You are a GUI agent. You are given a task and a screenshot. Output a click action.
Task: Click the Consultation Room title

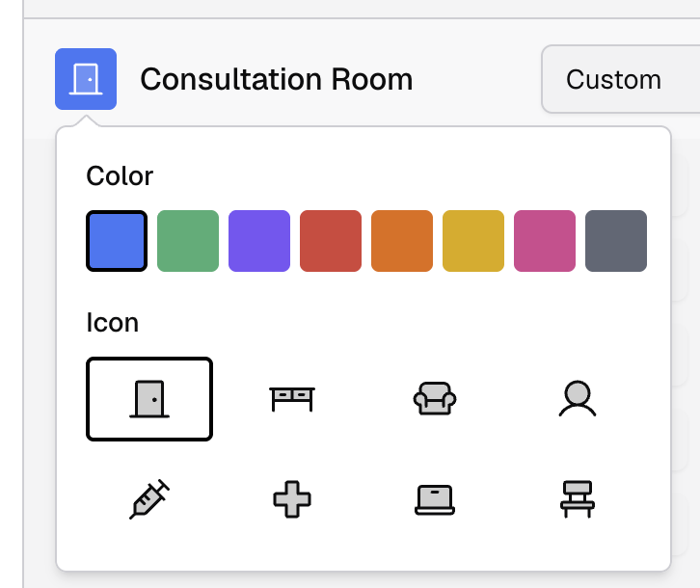pos(277,79)
